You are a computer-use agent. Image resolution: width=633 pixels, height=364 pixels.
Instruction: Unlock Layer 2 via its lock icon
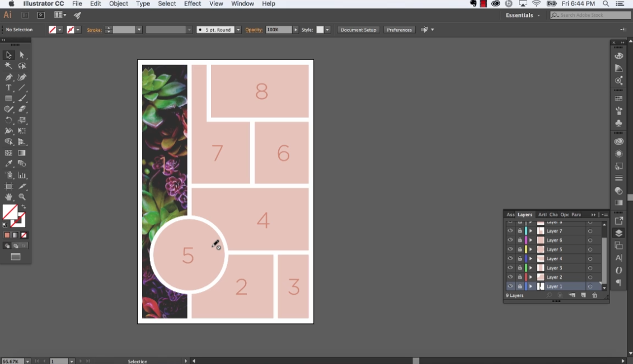point(520,277)
